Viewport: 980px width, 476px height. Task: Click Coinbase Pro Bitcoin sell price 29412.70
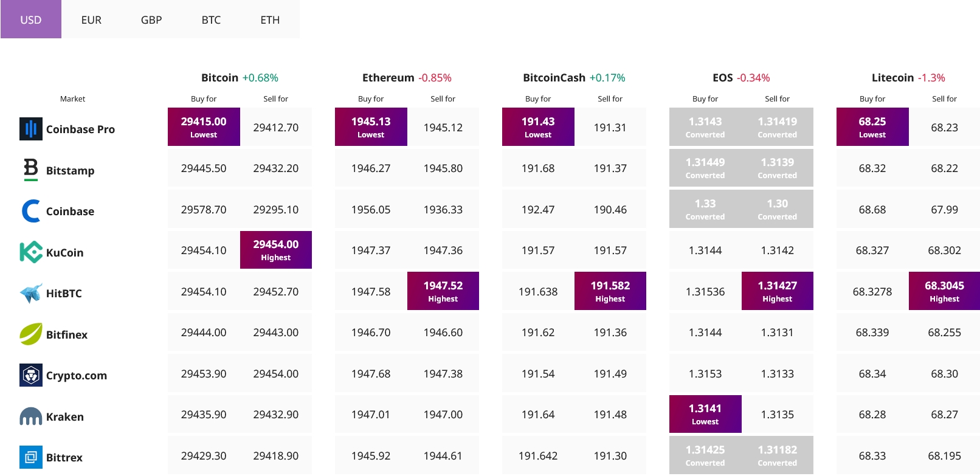tap(276, 128)
